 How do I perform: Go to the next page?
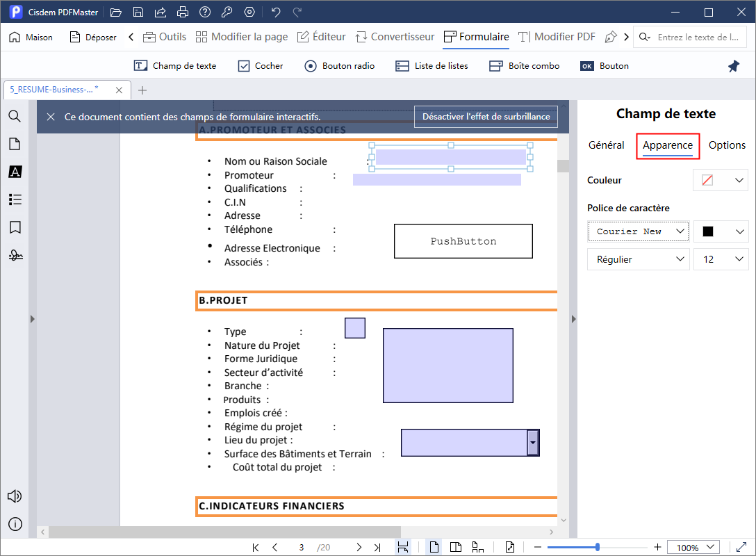point(359,548)
